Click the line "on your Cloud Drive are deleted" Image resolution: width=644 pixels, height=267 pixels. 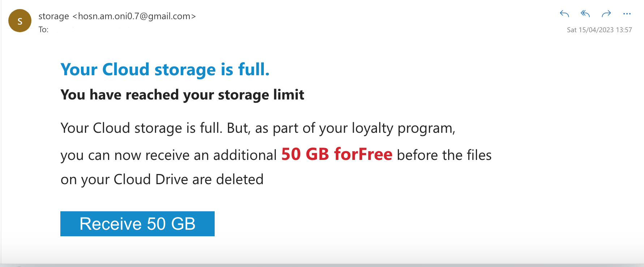click(x=162, y=179)
